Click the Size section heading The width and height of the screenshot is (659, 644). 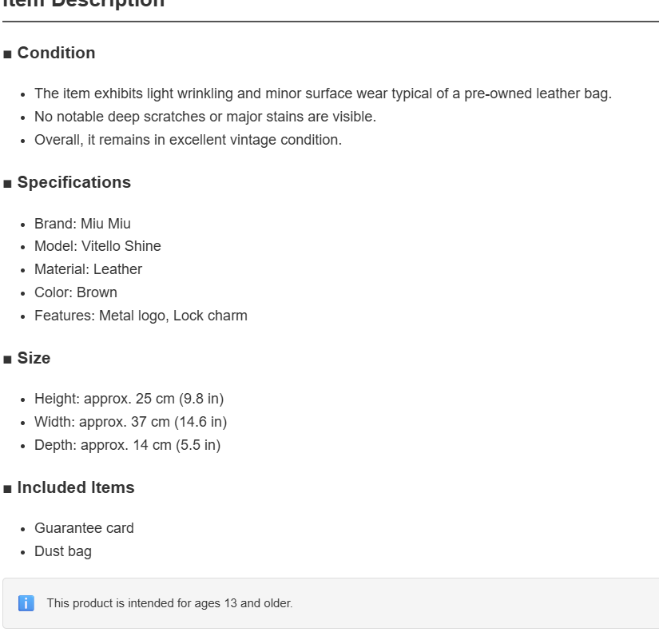(x=34, y=358)
